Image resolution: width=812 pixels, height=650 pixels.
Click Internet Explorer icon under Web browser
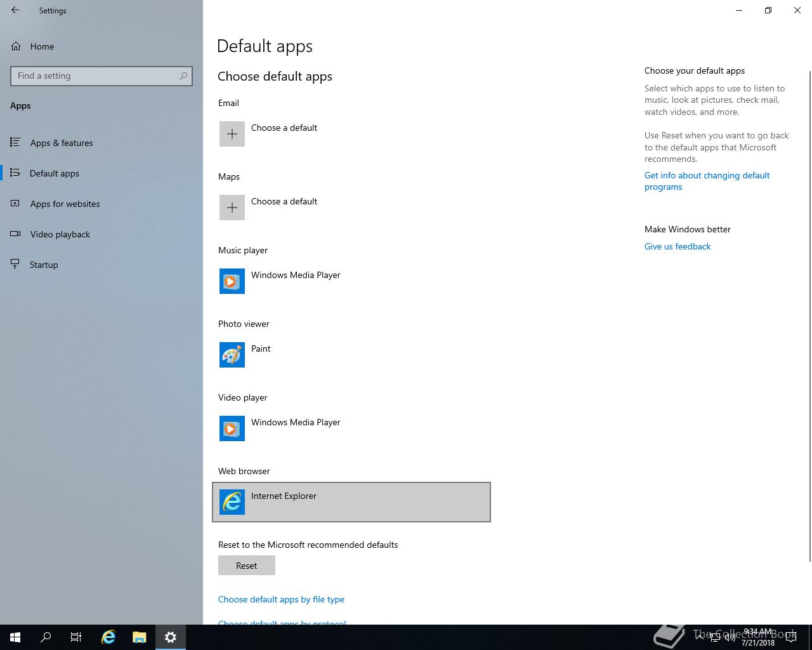(232, 502)
